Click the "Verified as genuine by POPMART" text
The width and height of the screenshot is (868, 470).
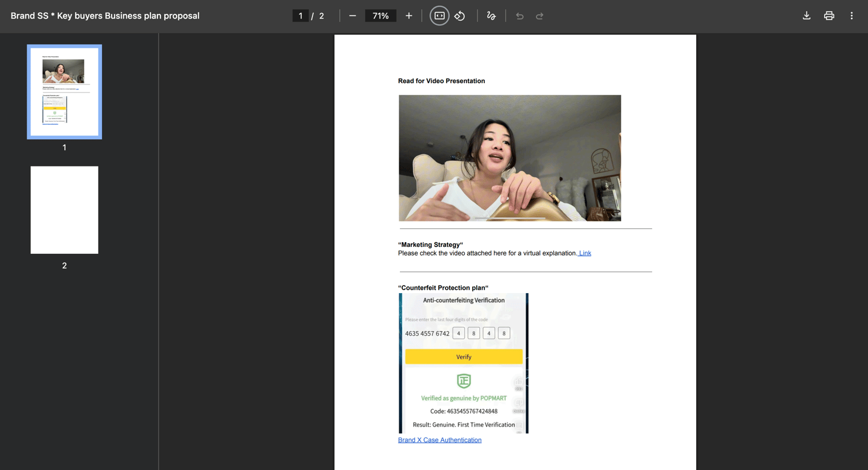[x=464, y=398]
